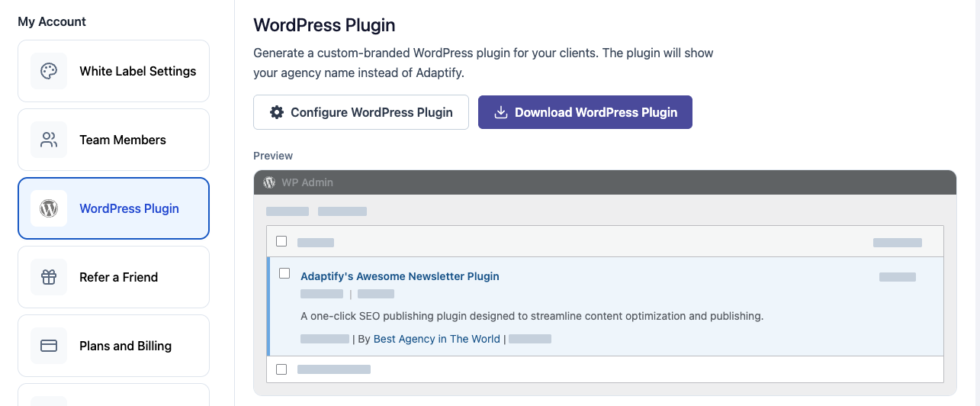
Task: Click the gift icon for Refer a Friend
Action: click(x=49, y=277)
